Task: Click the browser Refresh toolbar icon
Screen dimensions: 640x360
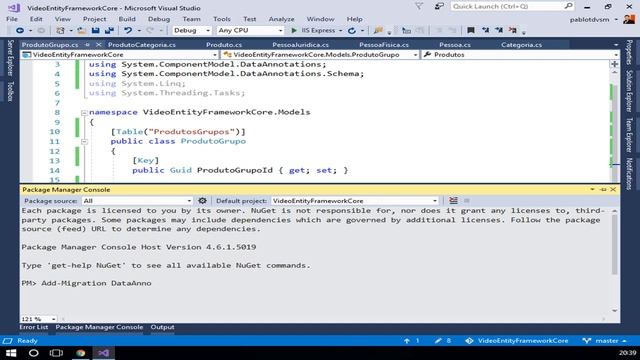Action: 351,31
